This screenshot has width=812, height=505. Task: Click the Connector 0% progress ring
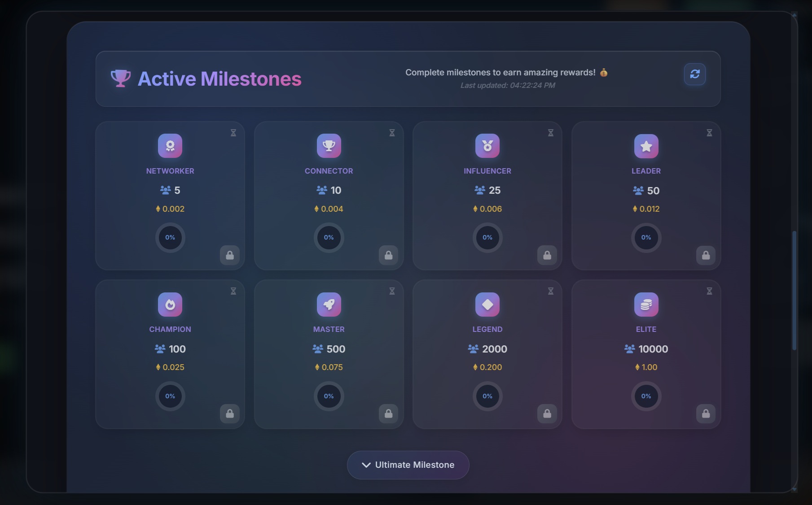329,238
